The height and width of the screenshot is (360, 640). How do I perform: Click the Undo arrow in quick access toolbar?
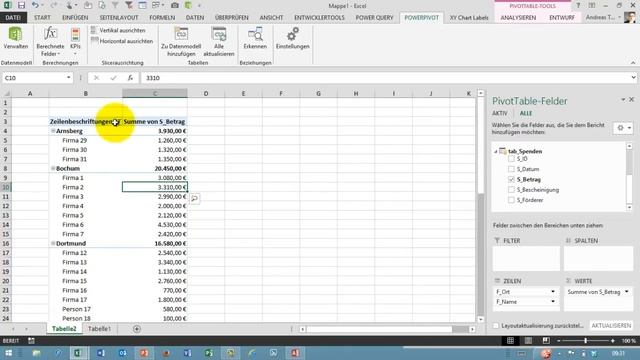pyautogui.click(x=36, y=6)
